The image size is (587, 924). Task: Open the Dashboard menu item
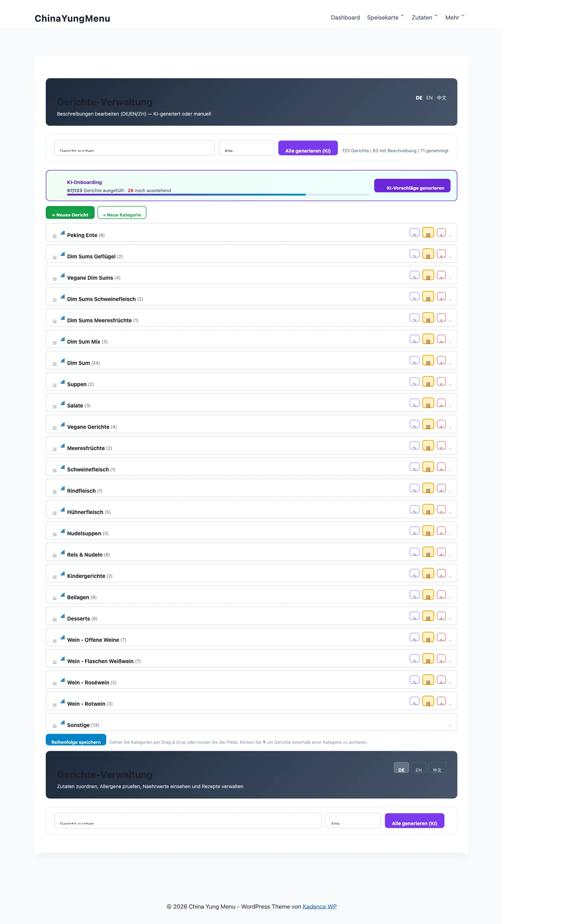pyautogui.click(x=345, y=18)
